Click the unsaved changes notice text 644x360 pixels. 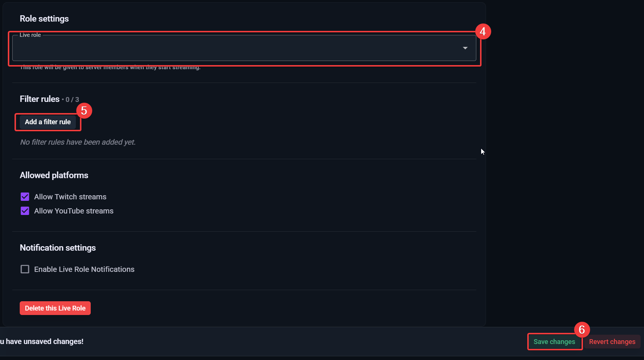[x=42, y=341]
